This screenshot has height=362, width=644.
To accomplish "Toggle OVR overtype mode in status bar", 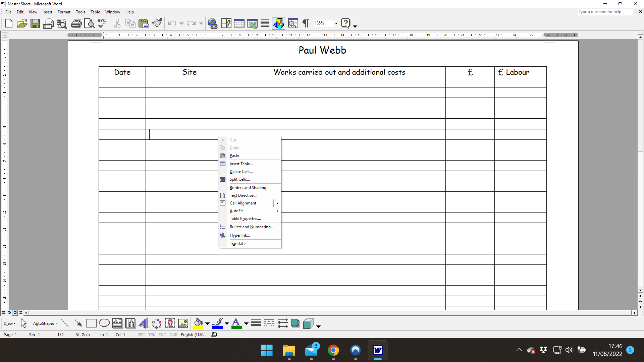I will click(173, 335).
